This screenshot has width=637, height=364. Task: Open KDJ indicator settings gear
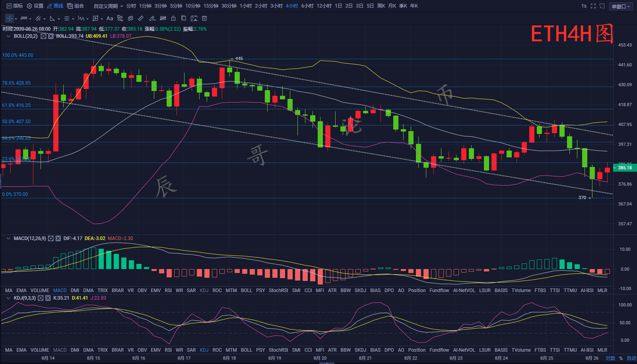(x=41, y=298)
